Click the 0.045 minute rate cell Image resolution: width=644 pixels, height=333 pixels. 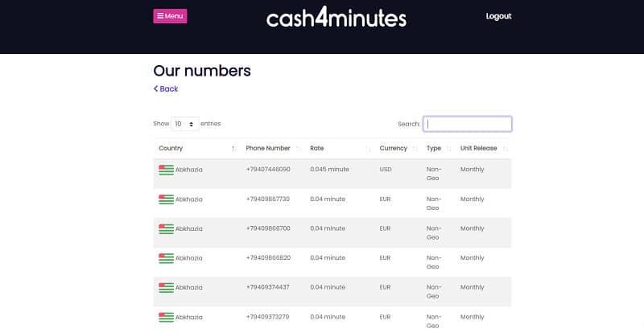[x=329, y=170]
